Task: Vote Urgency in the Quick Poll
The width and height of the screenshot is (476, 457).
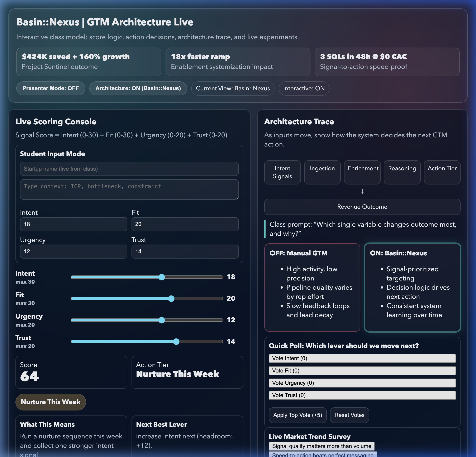Action: (362, 383)
